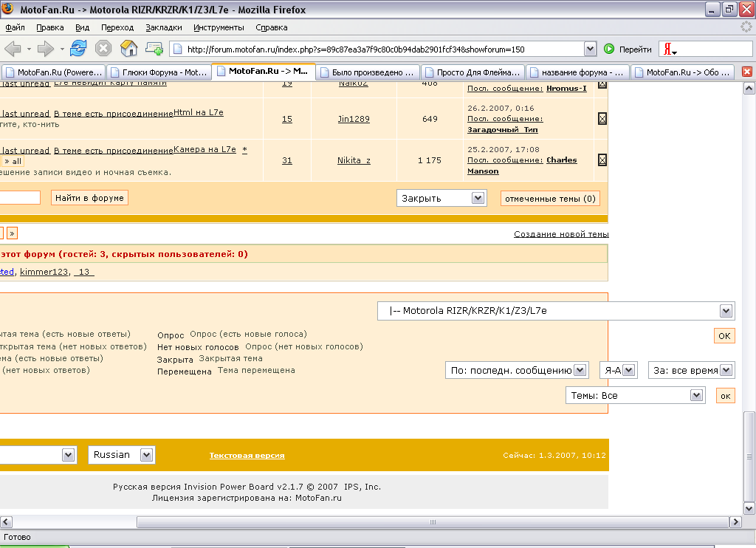This screenshot has height=548, width=756.
Task: Switch to Просто Для Флейма tab
Action: 473,72
